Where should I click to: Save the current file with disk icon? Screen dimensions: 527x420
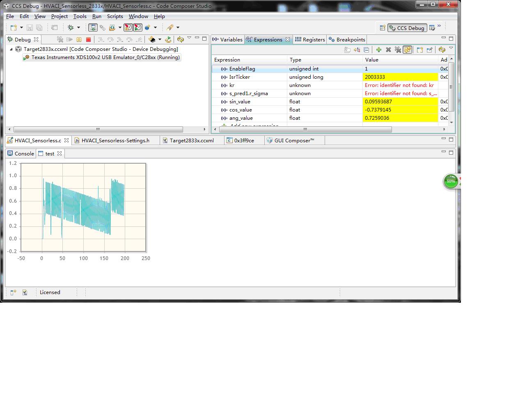(29, 27)
